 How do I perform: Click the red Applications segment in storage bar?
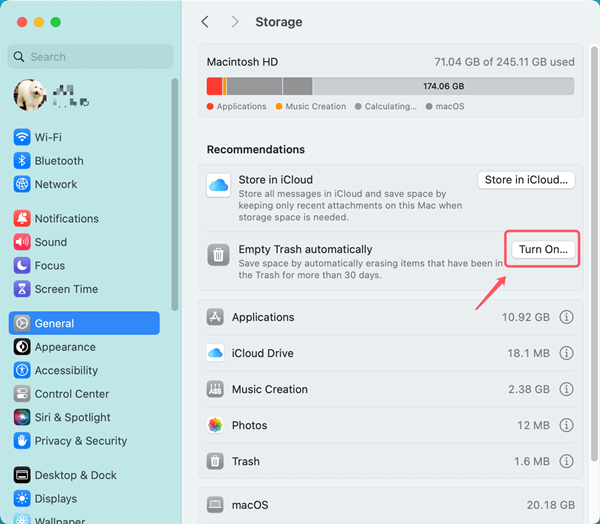click(214, 86)
